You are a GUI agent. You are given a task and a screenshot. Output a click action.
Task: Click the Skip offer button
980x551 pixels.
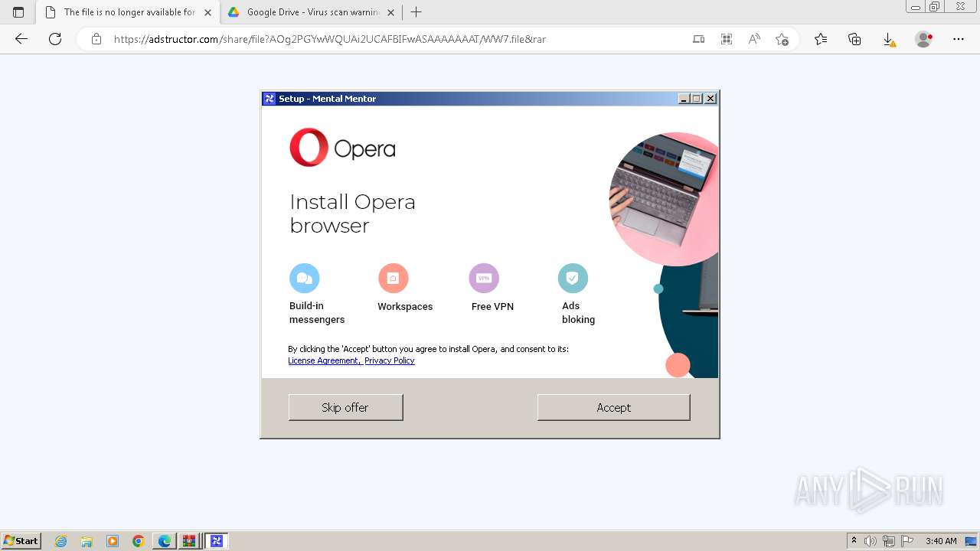point(345,407)
